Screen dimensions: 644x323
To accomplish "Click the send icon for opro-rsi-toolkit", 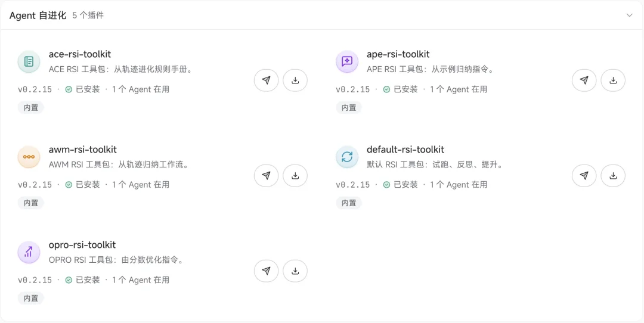I will pyautogui.click(x=266, y=271).
